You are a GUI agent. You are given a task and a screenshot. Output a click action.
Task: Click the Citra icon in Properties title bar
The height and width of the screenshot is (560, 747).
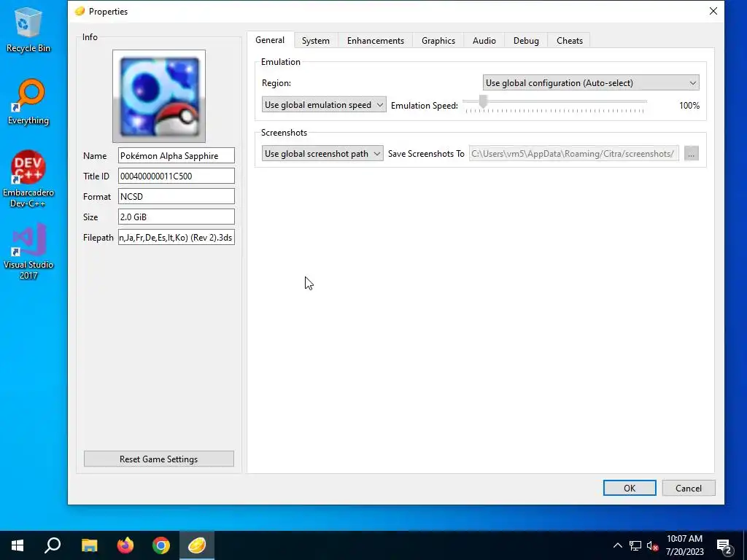80,11
